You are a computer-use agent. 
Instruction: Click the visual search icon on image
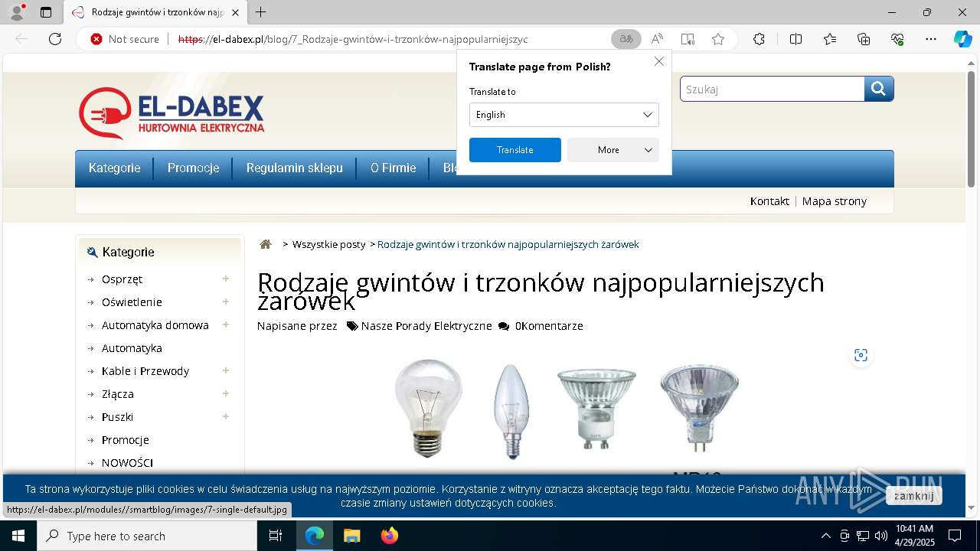tap(861, 355)
